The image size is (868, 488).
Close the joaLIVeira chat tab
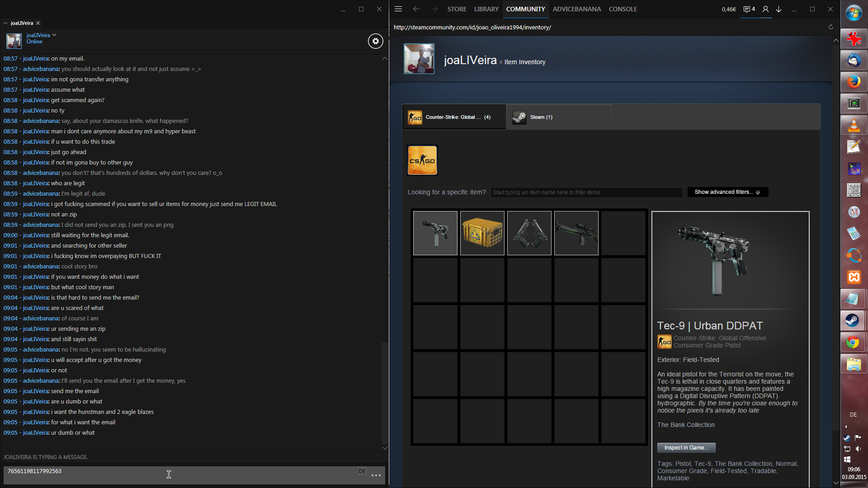[38, 23]
